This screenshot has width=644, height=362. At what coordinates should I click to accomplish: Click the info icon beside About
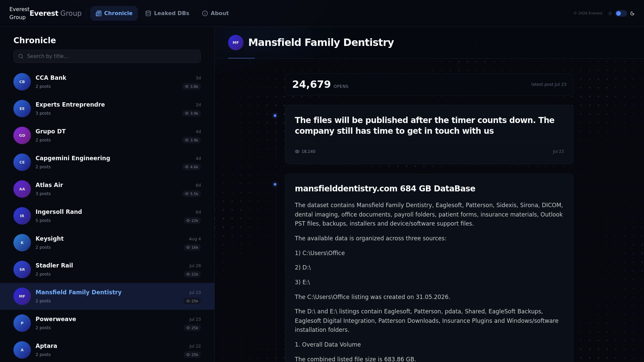tap(205, 13)
